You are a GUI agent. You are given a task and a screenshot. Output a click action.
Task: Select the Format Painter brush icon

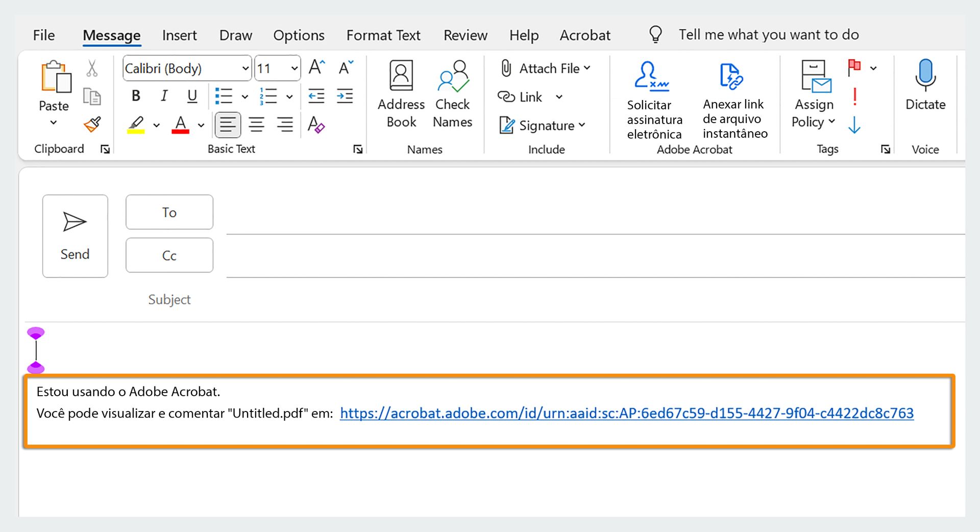pyautogui.click(x=92, y=124)
